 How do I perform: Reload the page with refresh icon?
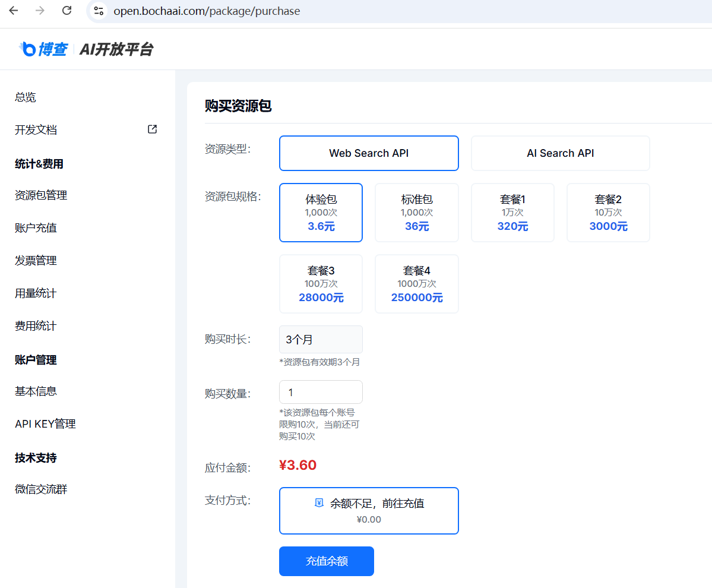point(67,11)
